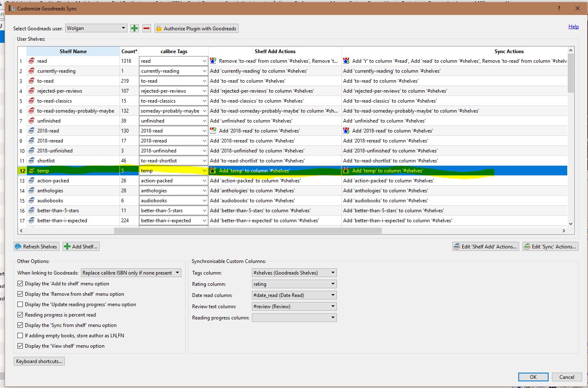Click the shelf icon for 'read' row
Viewport: 588px width, 388px height.
pyautogui.click(x=32, y=61)
